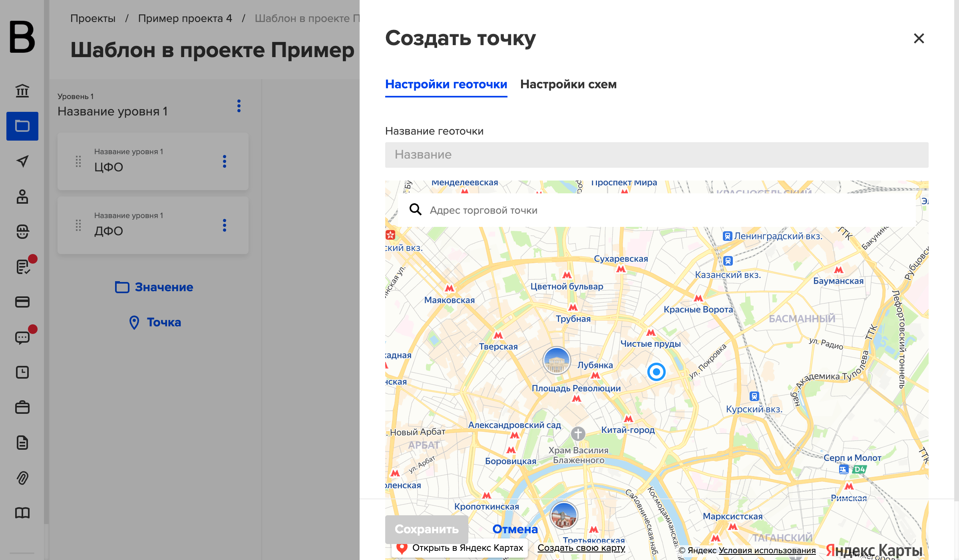
Task: Go to Пример проекта 4 breadcrumb
Action: coord(185,18)
